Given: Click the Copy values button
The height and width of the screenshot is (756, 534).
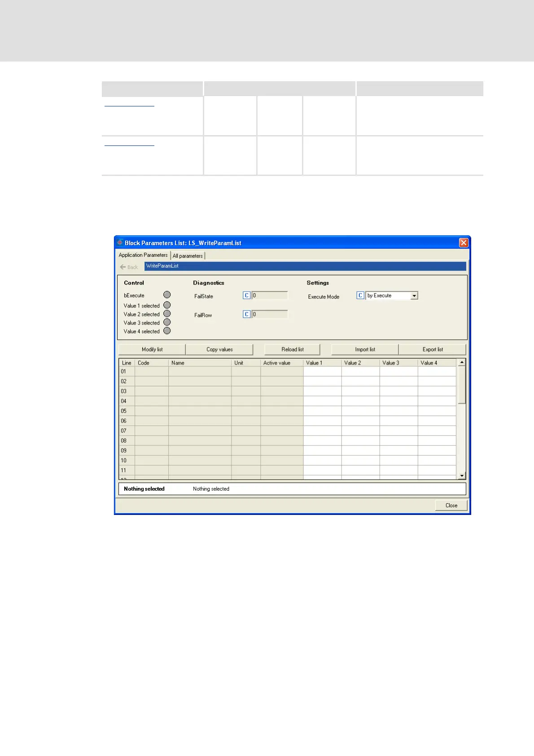Looking at the screenshot, I should (x=219, y=349).
